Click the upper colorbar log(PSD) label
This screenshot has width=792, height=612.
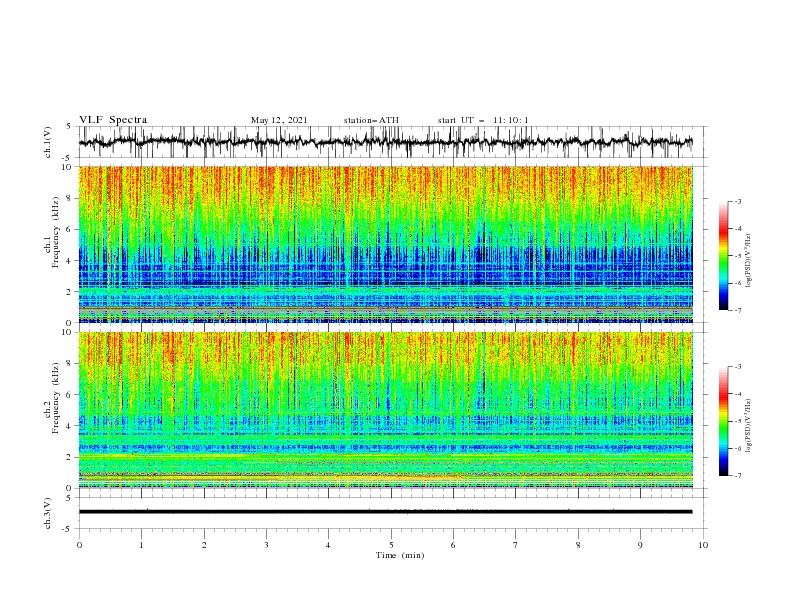tap(749, 261)
